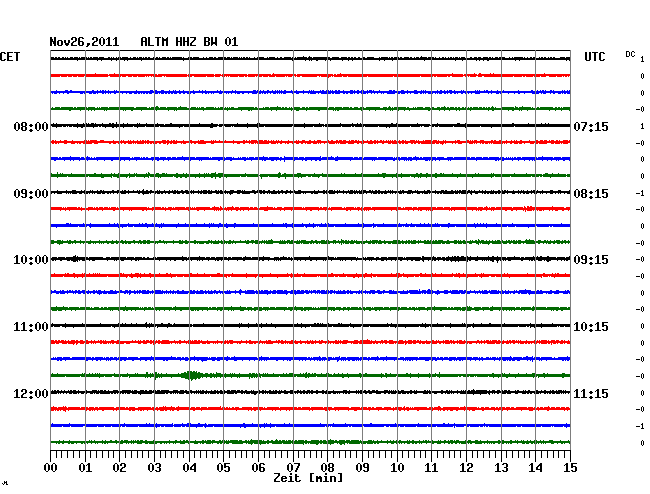Click the 10:15 UTC time label
Image resolution: width=650 pixels, height=494 pixels.
point(591,327)
